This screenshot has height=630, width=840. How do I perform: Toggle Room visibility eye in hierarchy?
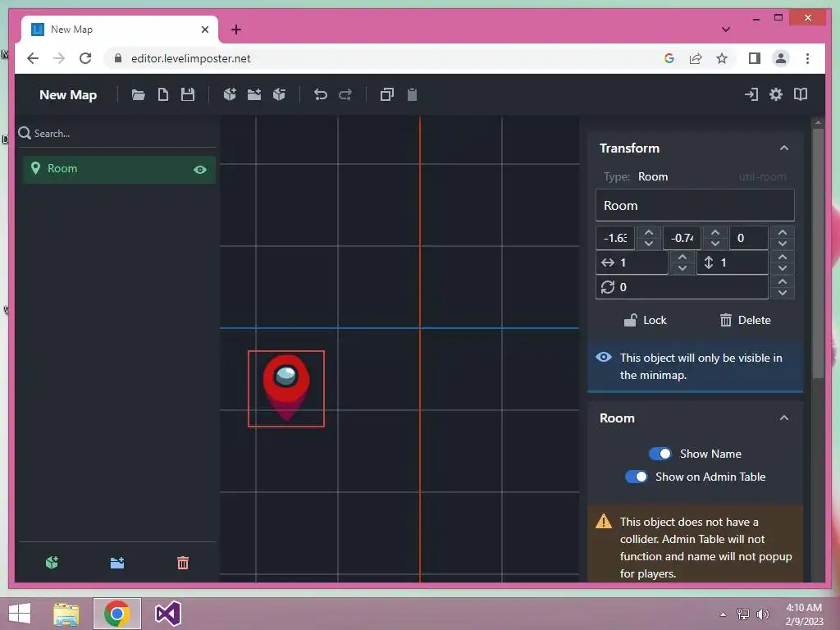200,170
